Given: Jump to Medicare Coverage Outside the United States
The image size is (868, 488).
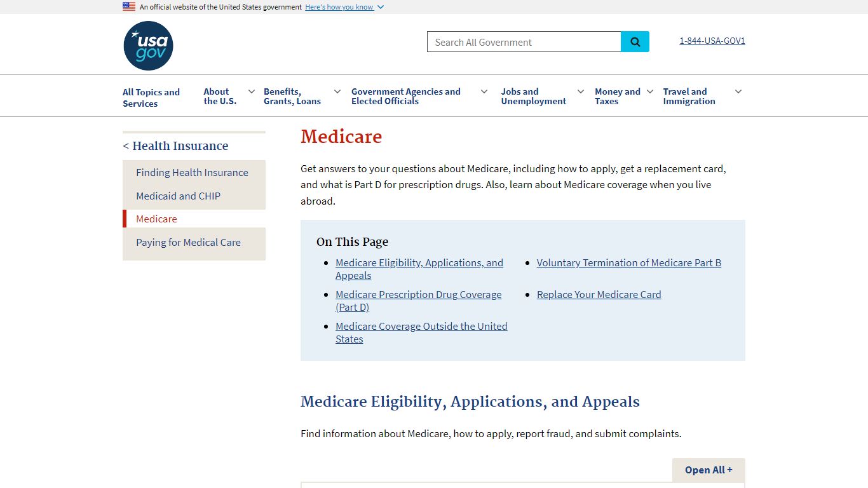Looking at the screenshot, I should pyautogui.click(x=421, y=332).
